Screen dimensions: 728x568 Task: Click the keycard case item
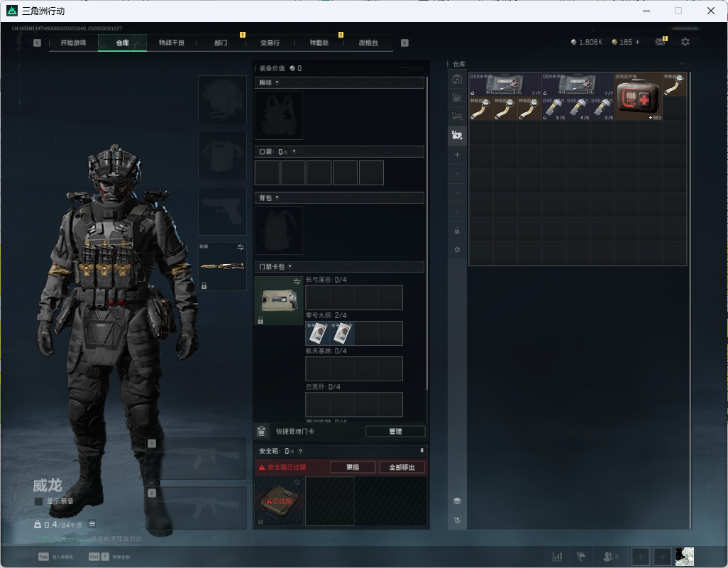(x=279, y=300)
